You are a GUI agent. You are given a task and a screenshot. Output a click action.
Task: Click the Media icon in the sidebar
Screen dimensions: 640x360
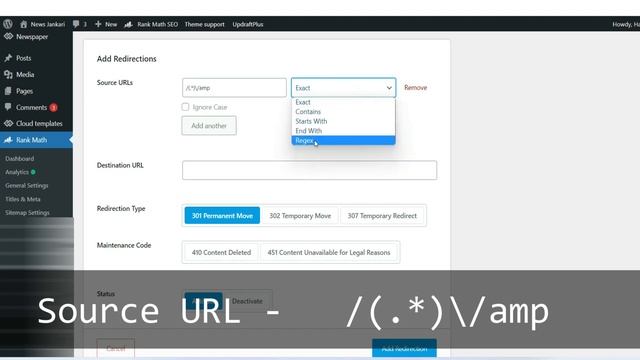pos(8,74)
